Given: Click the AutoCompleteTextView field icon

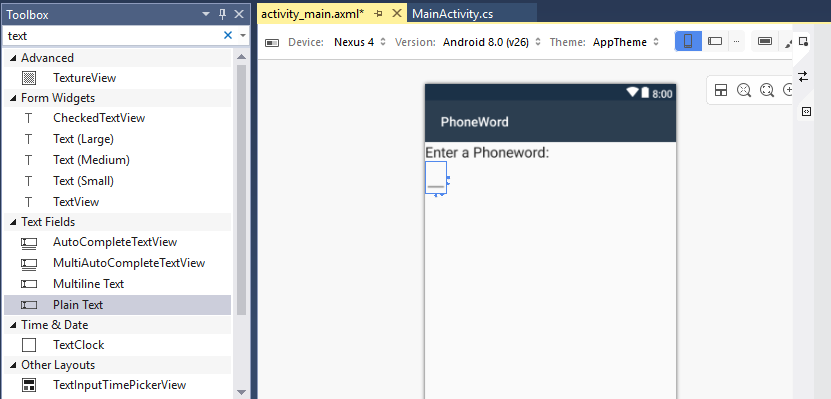Looking at the screenshot, I should [29, 243].
